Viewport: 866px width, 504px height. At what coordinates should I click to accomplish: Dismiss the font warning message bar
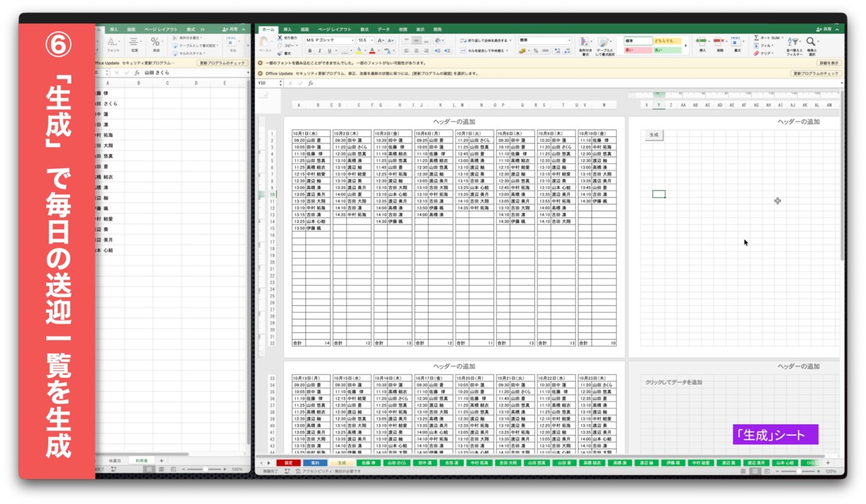click(x=261, y=63)
